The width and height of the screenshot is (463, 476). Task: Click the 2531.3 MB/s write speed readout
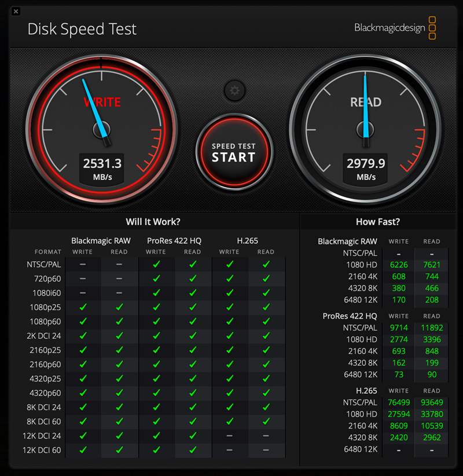pyautogui.click(x=102, y=169)
